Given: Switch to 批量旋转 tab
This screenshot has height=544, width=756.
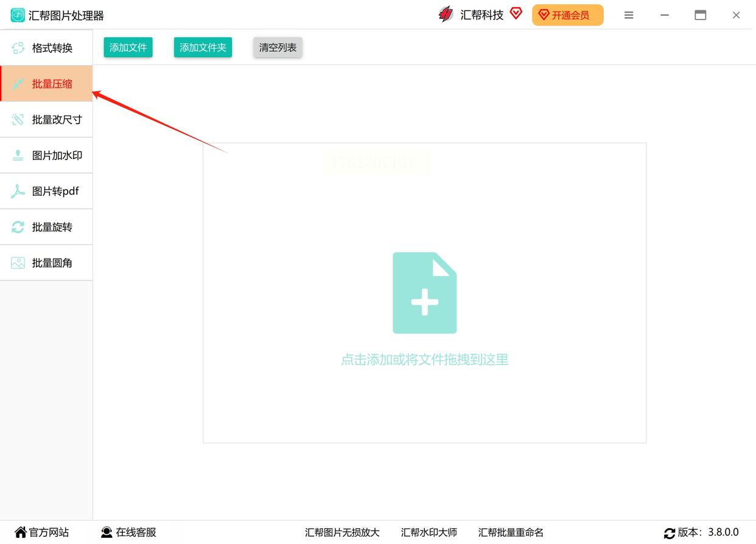Looking at the screenshot, I should point(46,227).
